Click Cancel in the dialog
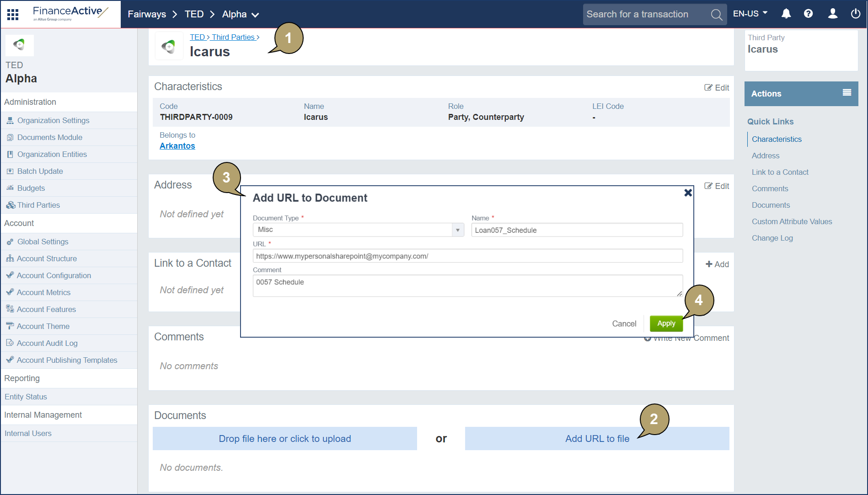 pyautogui.click(x=624, y=323)
